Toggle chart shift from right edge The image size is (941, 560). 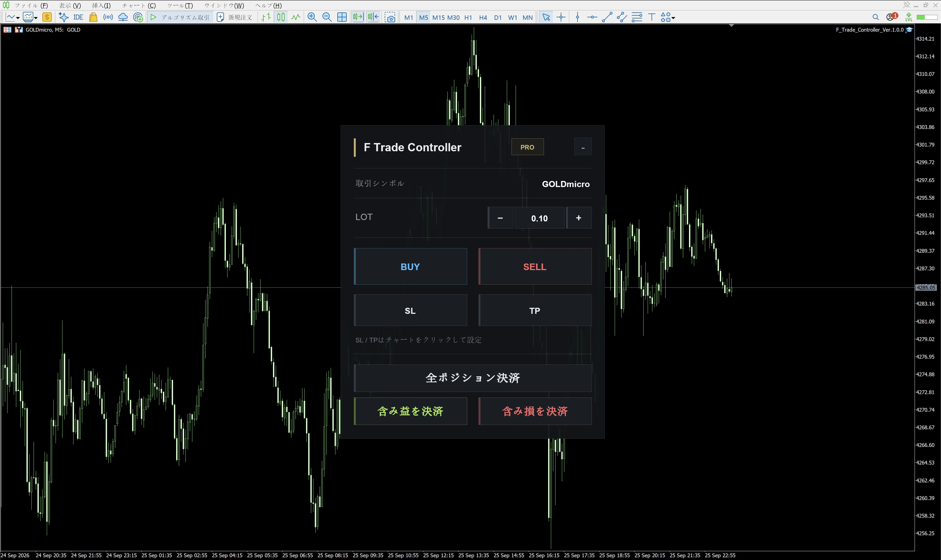click(x=373, y=17)
